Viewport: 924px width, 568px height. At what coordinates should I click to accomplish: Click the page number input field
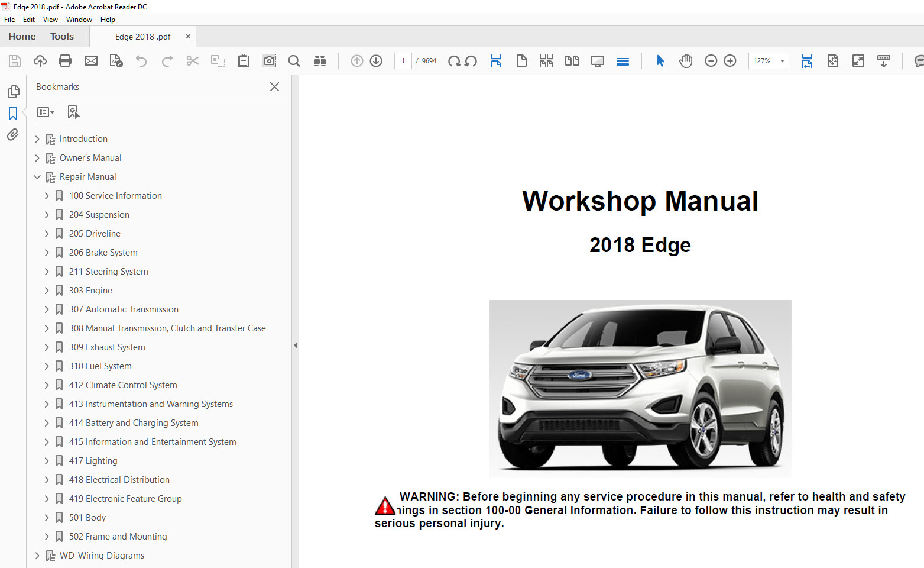[x=403, y=61]
